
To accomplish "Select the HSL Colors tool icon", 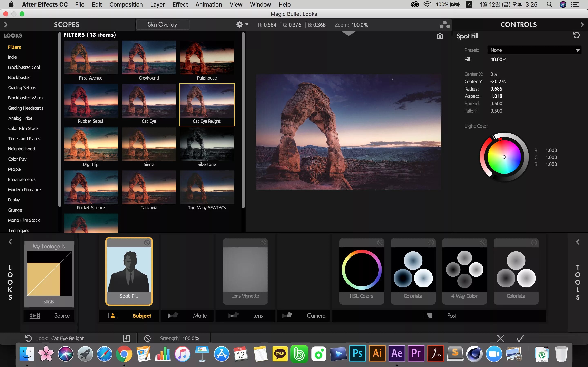I will pyautogui.click(x=361, y=269).
